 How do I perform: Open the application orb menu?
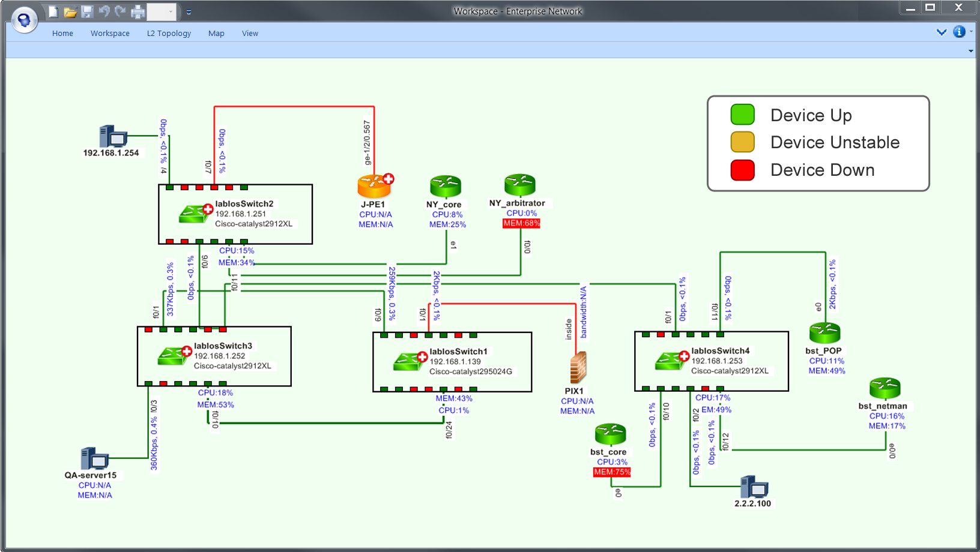(24, 20)
